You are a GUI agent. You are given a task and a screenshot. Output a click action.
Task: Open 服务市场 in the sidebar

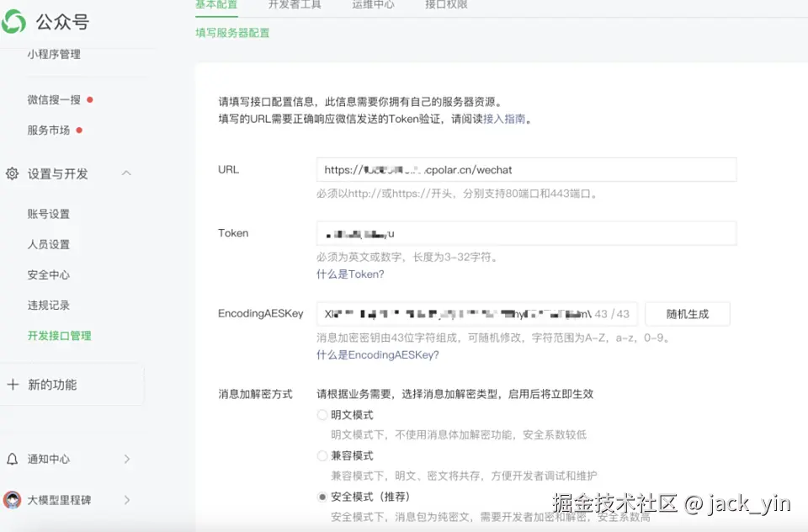pyautogui.click(x=49, y=130)
